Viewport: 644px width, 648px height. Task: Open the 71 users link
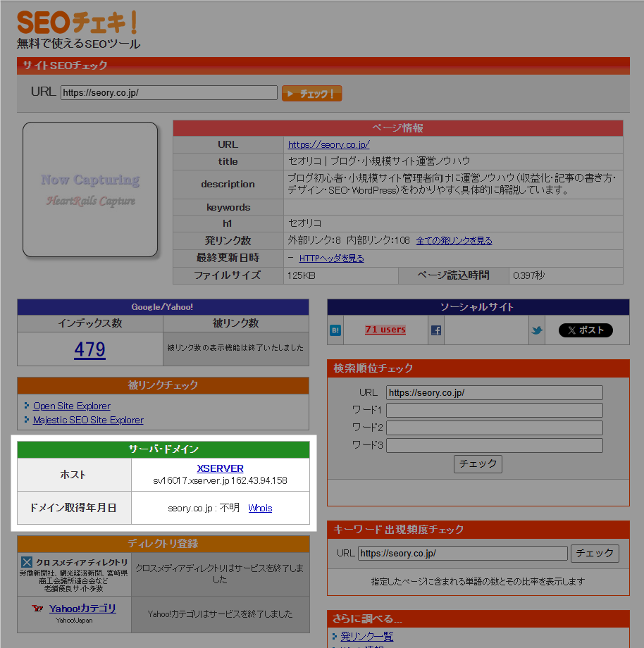point(385,330)
